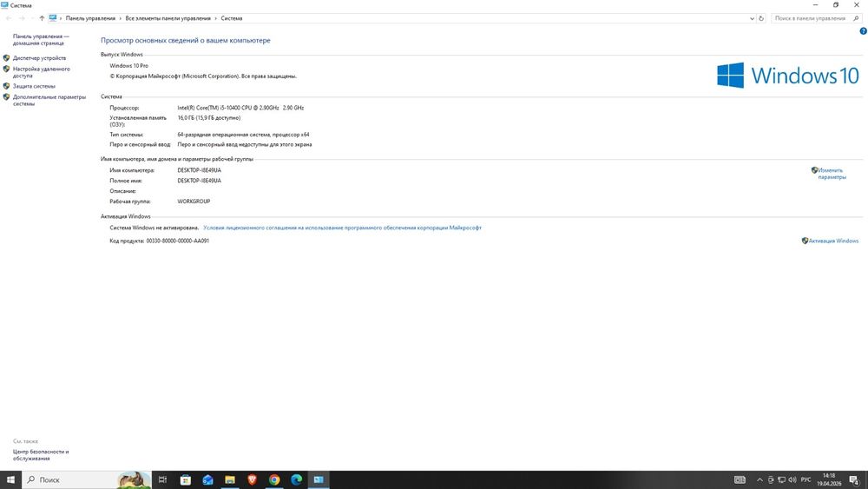Click computer icon at the address bar start
The width and height of the screenshot is (868, 489).
[53, 18]
